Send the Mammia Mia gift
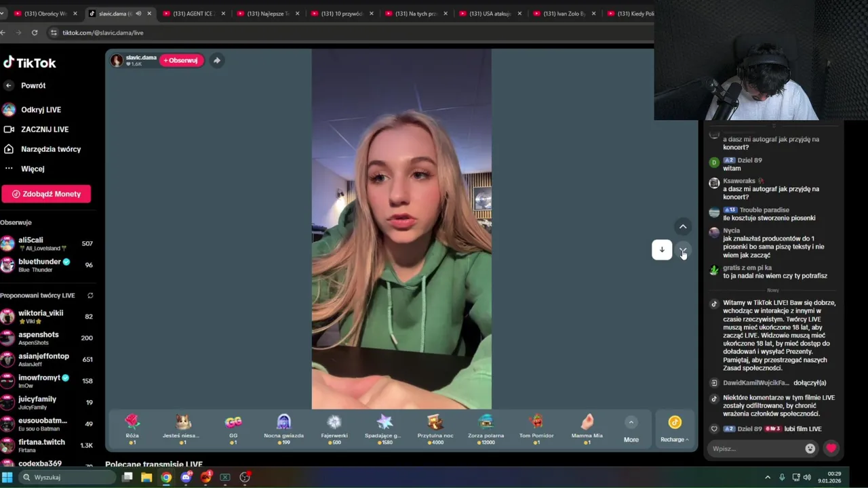868x488 pixels. point(587,429)
